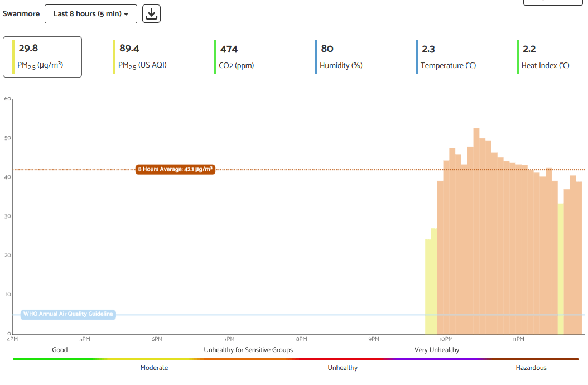Click the Swanmore location name
588x385 pixels.
click(x=21, y=13)
